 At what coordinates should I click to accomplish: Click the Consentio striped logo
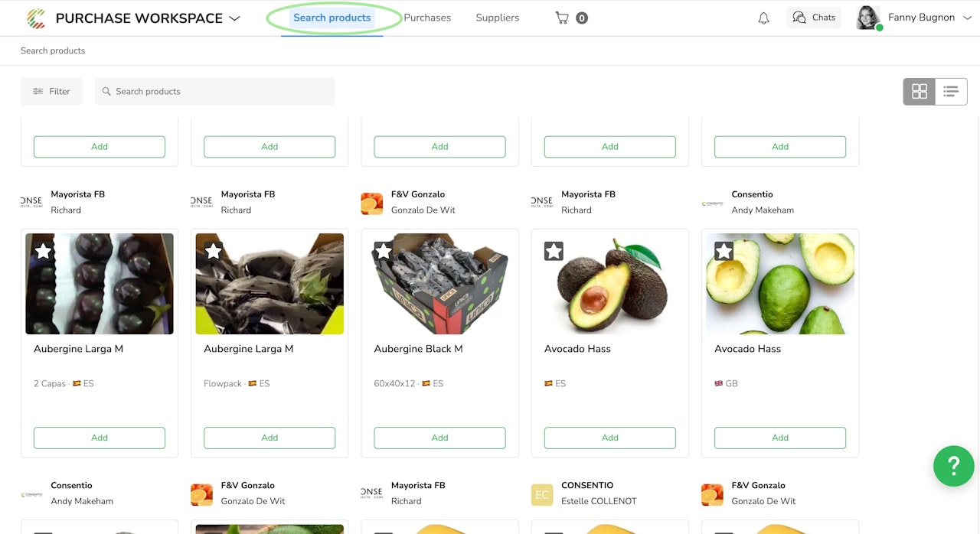click(x=36, y=18)
